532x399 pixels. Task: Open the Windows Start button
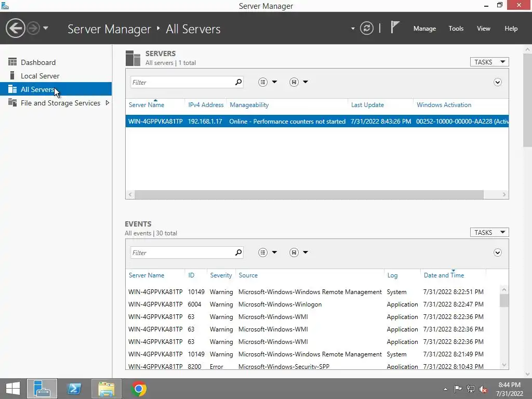13,389
